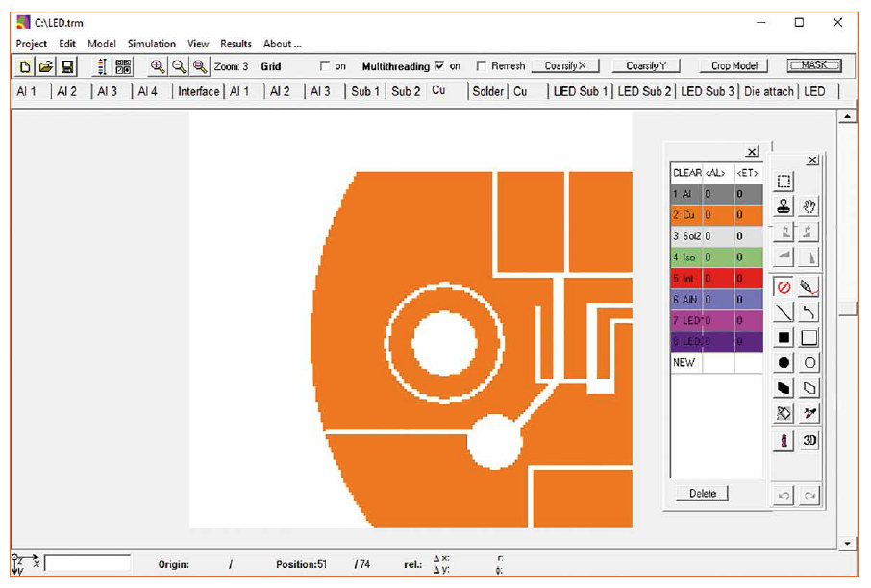Open the Simulation menu
871x588 pixels.
click(151, 44)
